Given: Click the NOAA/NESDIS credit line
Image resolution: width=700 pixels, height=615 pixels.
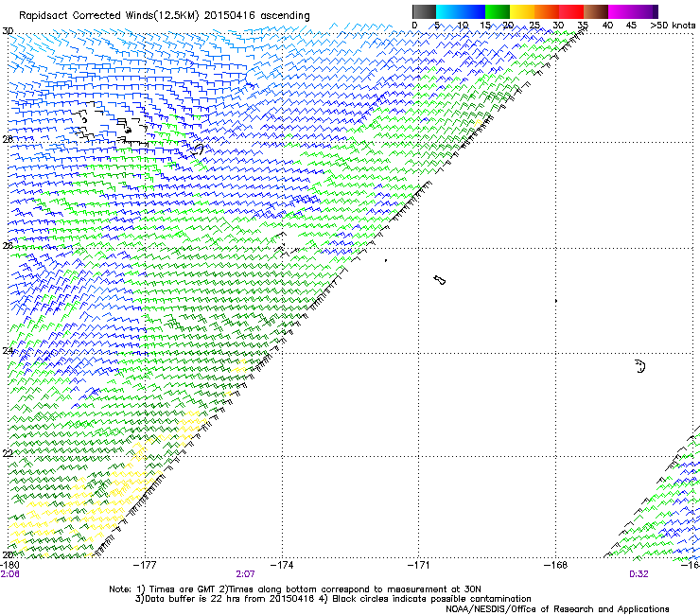Looking at the screenshot, I should tap(557, 609).
